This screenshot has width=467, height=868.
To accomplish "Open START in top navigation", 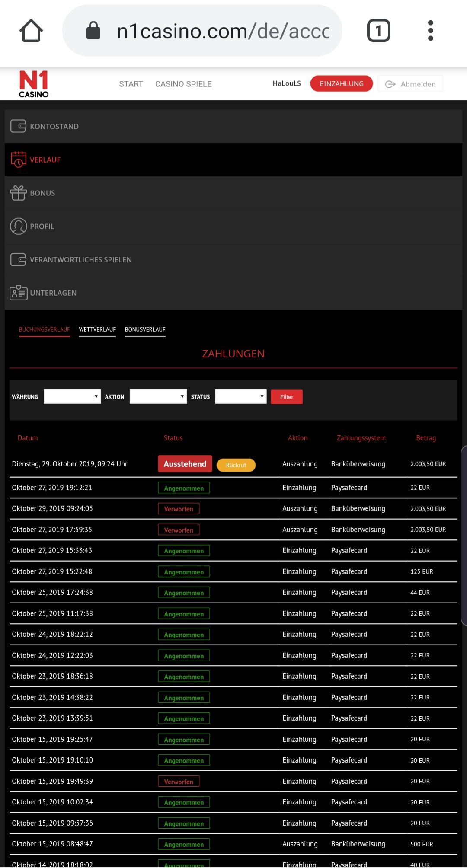I will click(131, 84).
